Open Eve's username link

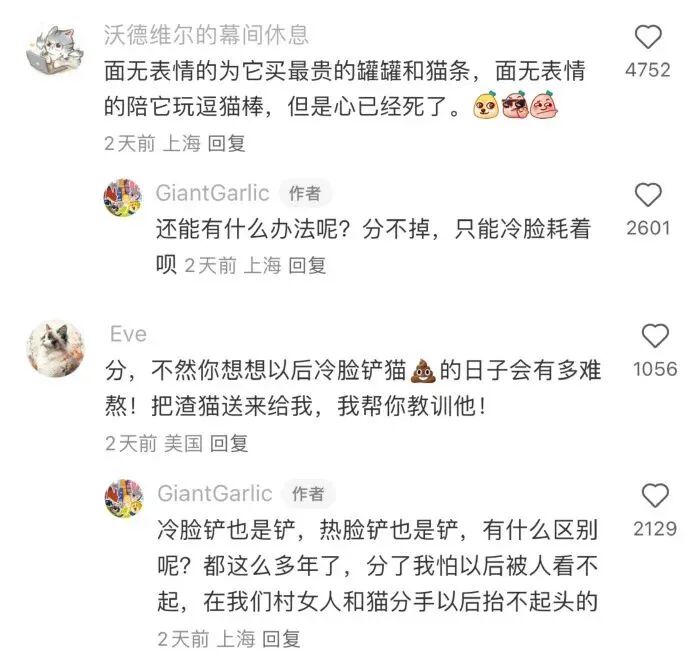click(128, 334)
